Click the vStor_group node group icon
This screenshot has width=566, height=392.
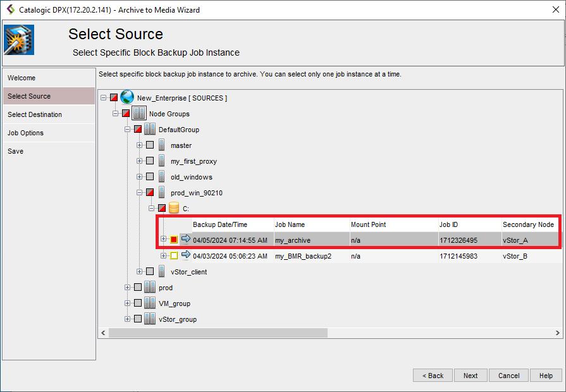point(150,319)
